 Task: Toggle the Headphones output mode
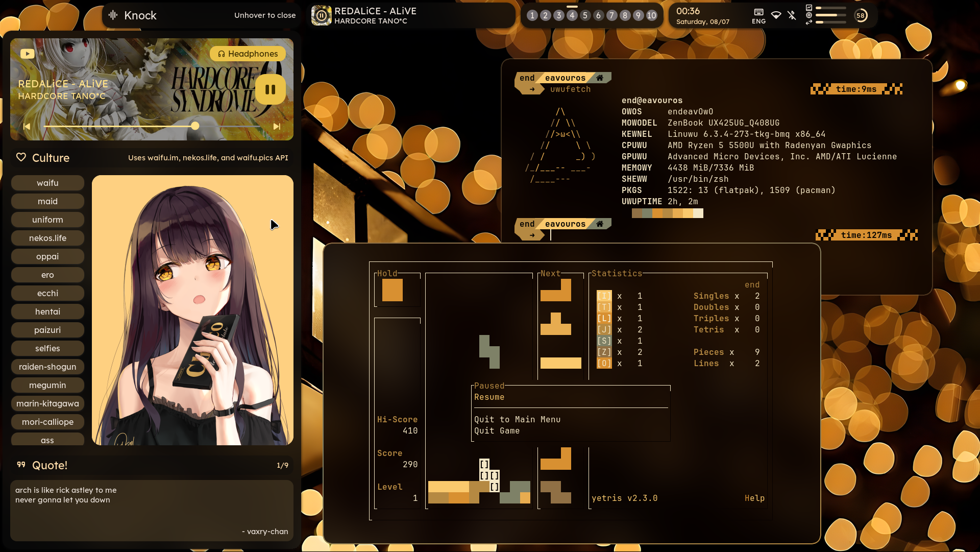click(x=248, y=54)
